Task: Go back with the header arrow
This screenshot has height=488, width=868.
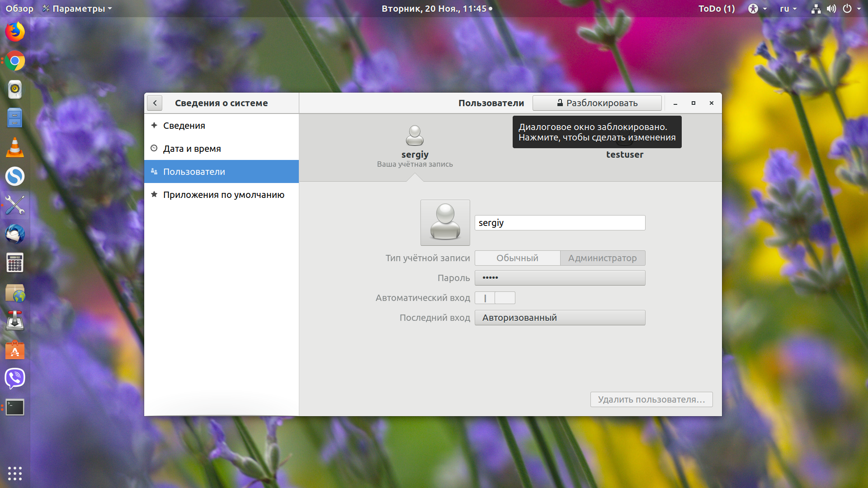Action: point(155,103)
